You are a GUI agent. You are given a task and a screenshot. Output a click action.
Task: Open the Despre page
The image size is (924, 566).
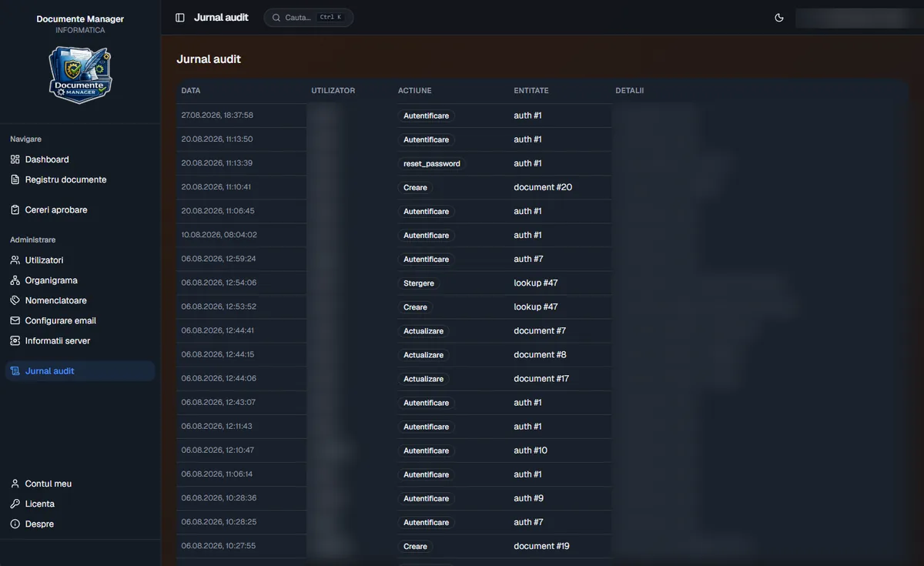point(80,524)
